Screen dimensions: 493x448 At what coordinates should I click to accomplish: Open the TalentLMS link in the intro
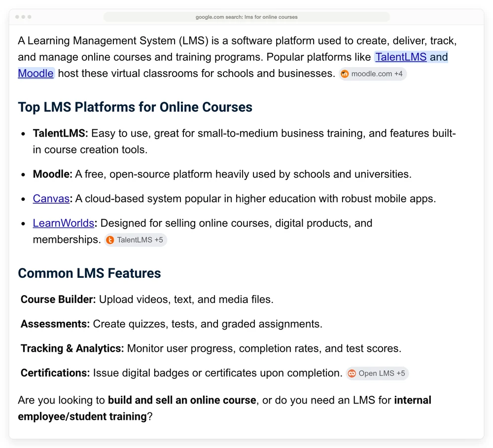401,57
